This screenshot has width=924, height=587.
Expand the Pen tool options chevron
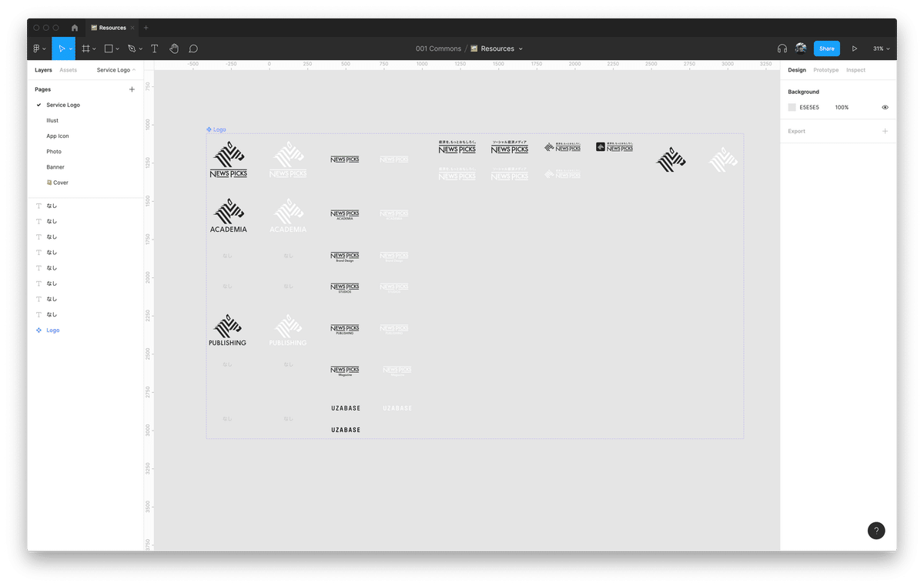pos(140,49)
